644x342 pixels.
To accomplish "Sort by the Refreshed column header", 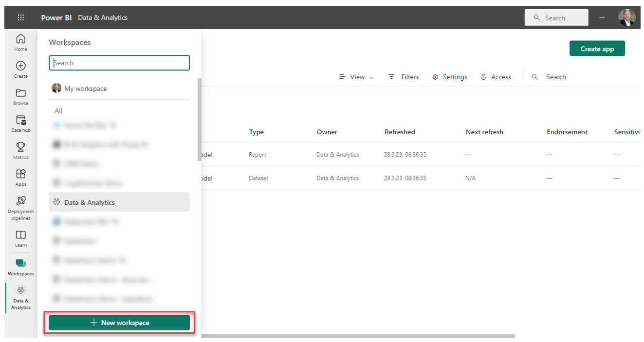I will pyautogui.click(x=400, y=132).
